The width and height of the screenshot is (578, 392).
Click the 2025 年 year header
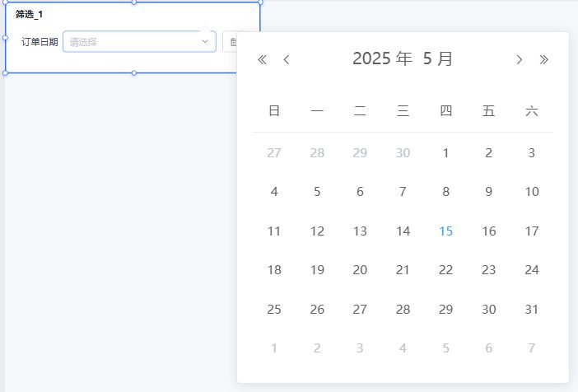[x=382, y=58]
